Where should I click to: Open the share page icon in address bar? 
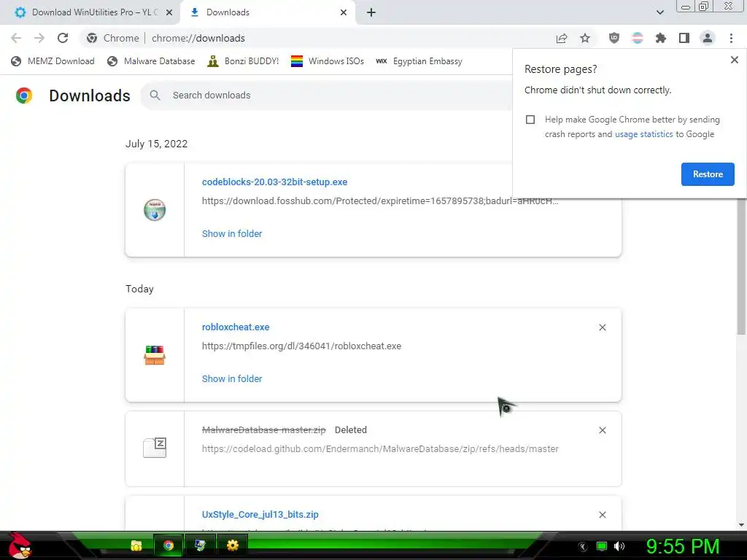pyautogui.click(x=562, y=38)
